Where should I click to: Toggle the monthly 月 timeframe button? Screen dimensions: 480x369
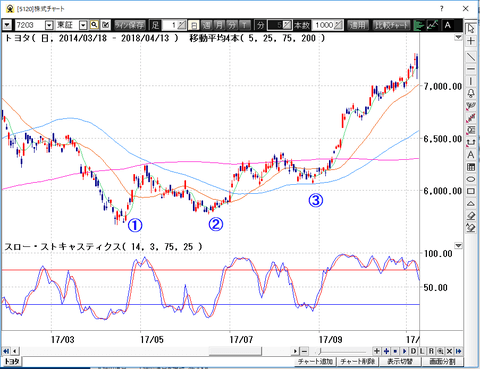click(x=219, y=25)
